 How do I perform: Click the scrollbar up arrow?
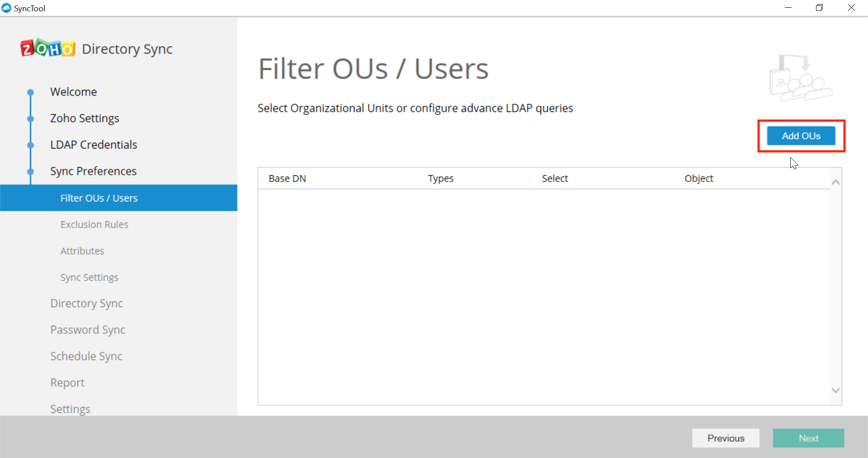click(835, 182)
